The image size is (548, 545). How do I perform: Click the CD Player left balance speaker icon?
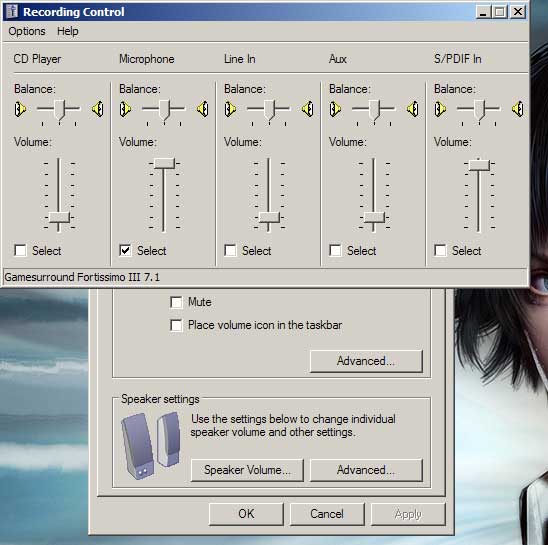point(20,109)
